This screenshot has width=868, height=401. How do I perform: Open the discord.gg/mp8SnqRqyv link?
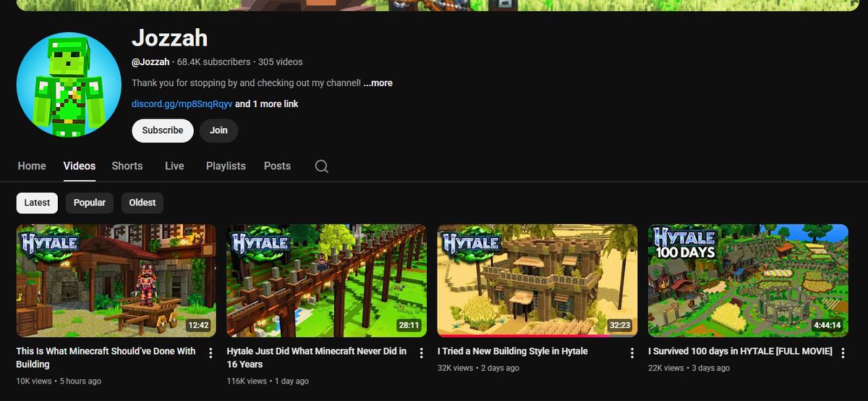[182, 104]
